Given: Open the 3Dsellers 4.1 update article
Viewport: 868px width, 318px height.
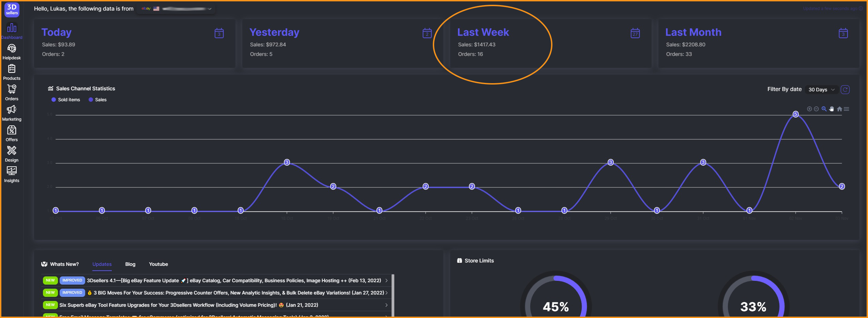Looking at the screenshot, I should pyautogui.click(x=233, y=281).
